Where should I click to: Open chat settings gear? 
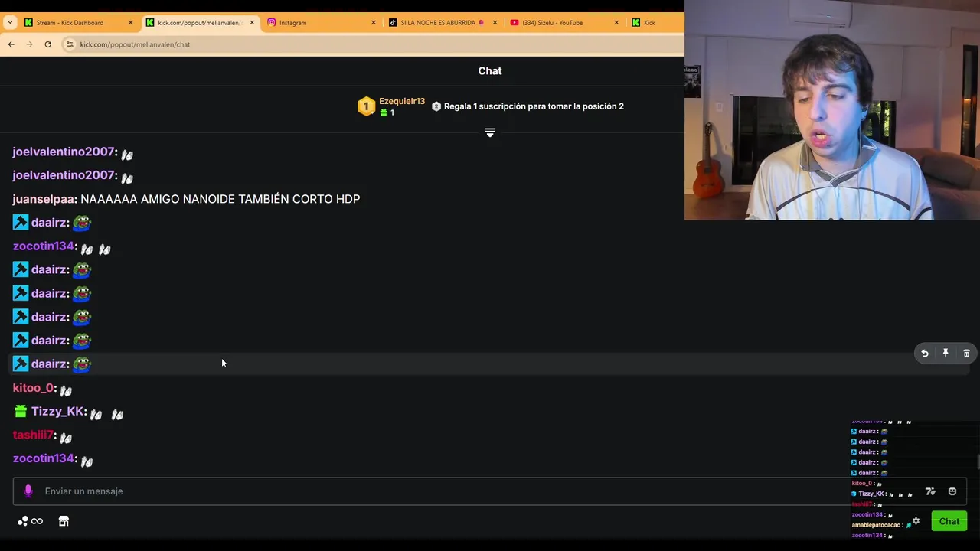tap(916, 521)
